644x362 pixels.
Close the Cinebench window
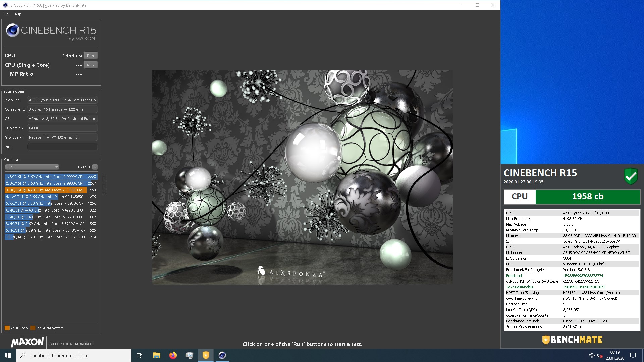(x=493, y=5)
